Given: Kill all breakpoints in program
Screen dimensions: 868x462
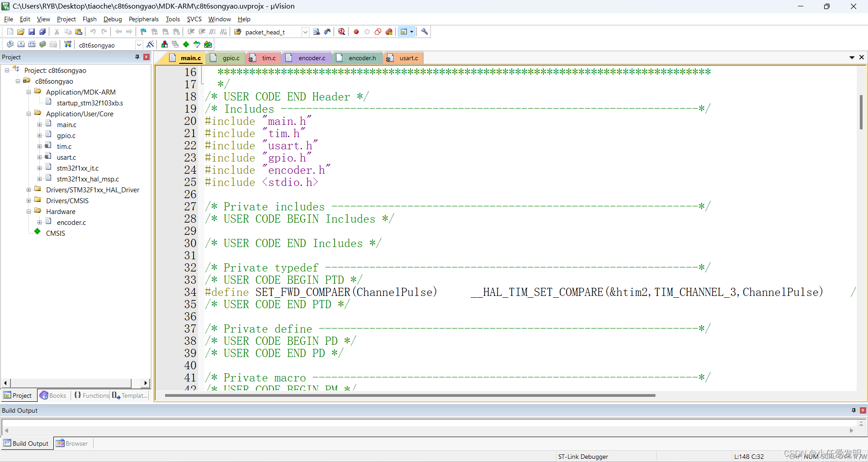Looking at the screenshot, I should [x=389, y=32].
